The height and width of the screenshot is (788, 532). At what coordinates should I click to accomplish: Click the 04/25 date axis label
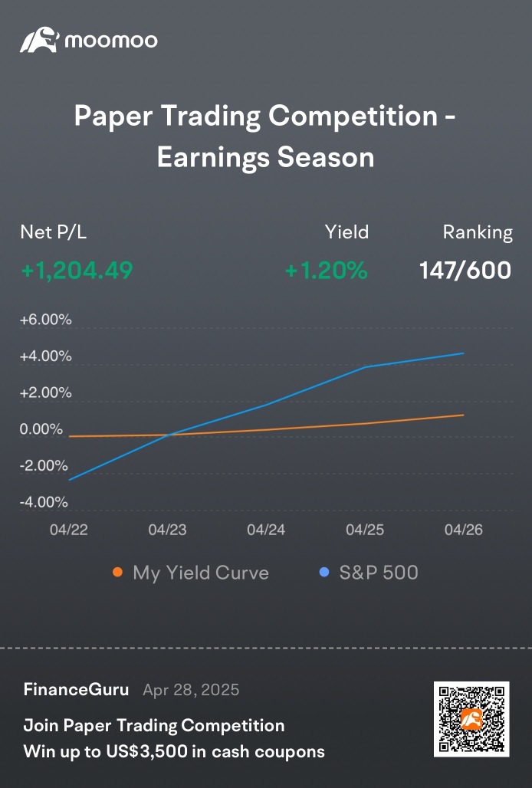pyautogui.click(x=365, y=530)
